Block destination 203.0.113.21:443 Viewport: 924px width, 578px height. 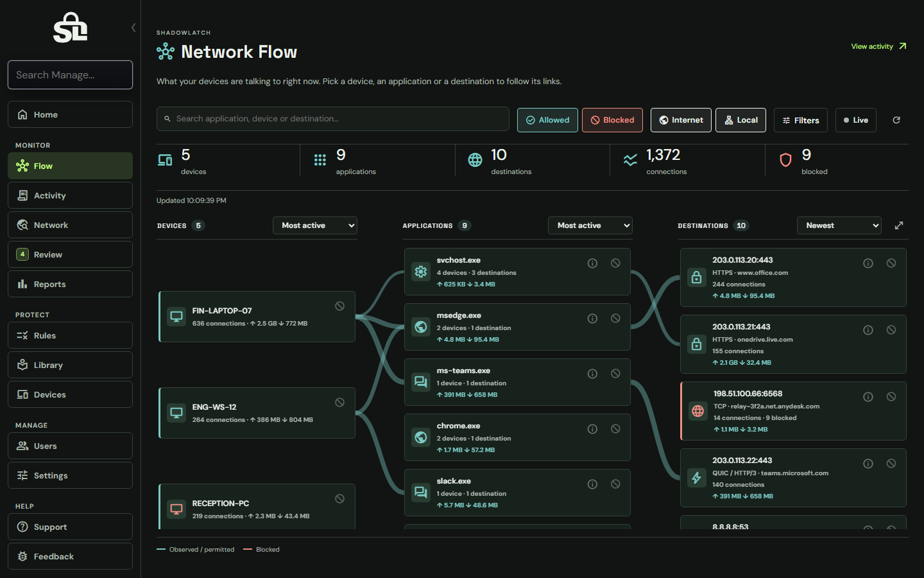[x=891, y=330]
